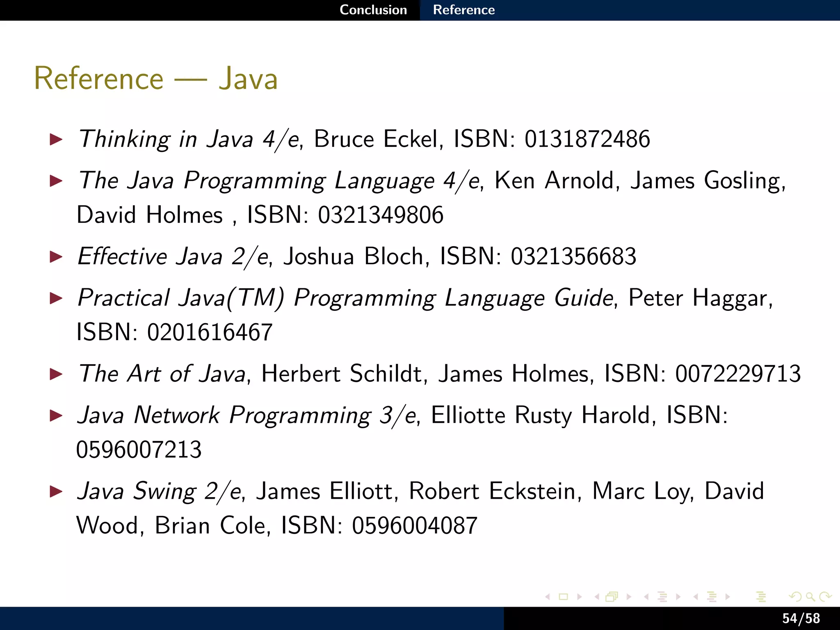Click the previous frame arrow
This screenshot has height=630, width=840.
point(597,597)
